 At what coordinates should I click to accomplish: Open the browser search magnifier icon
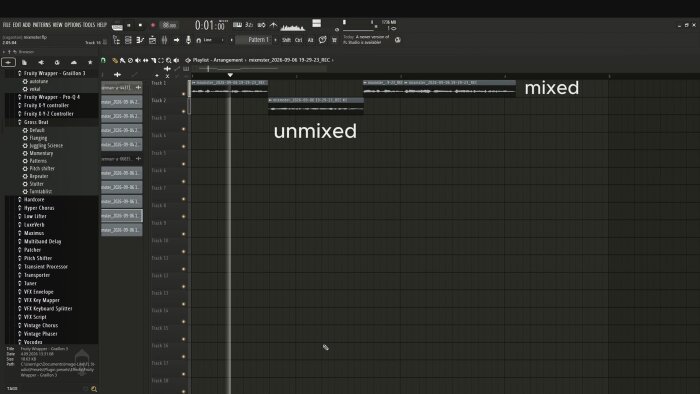point(94,389)
